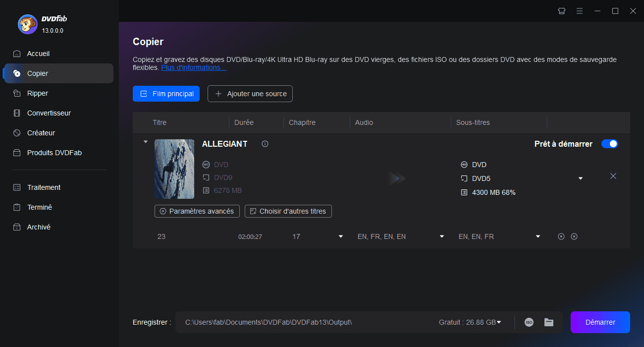
Task: Open the output folder icon
Action: pos(549,322)
